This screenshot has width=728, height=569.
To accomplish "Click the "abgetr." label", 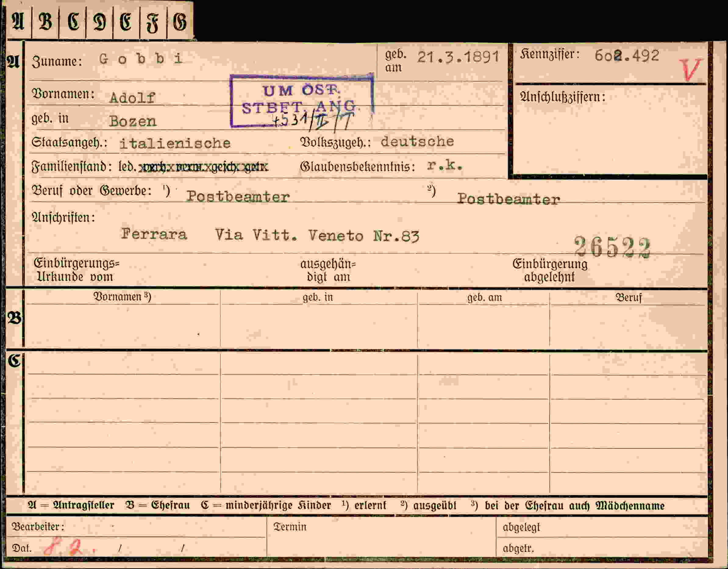I will [518, 548].
